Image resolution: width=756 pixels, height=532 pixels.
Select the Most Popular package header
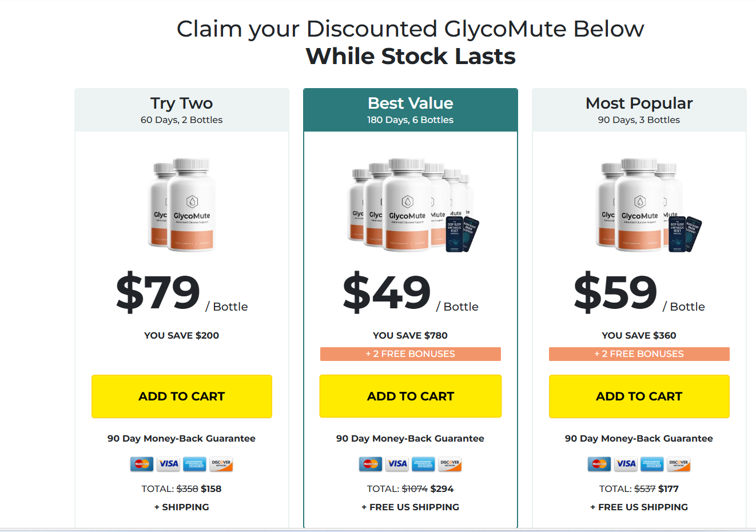[x=639, y=109]
